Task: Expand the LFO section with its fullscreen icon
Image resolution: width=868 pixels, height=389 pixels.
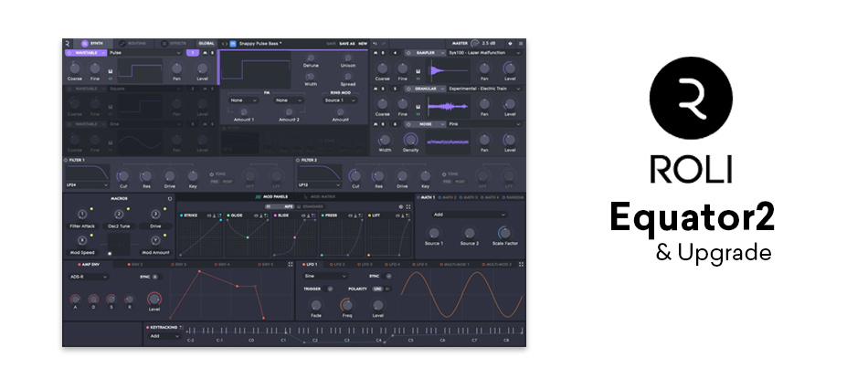Action: [x=522, y=265]
